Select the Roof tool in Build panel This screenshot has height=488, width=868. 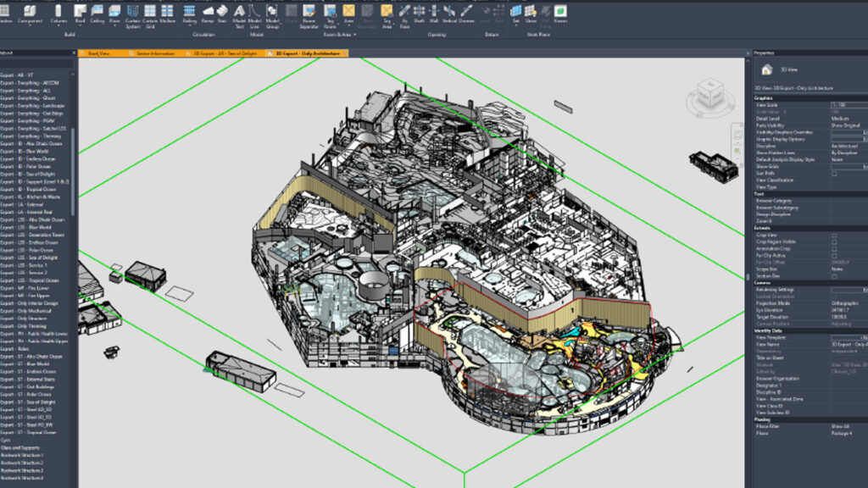(x=81, y=13)
